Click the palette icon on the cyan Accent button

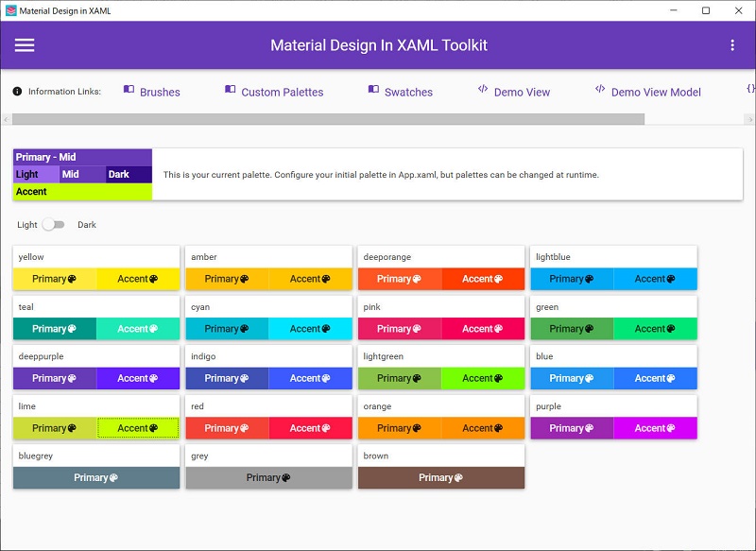325,328
